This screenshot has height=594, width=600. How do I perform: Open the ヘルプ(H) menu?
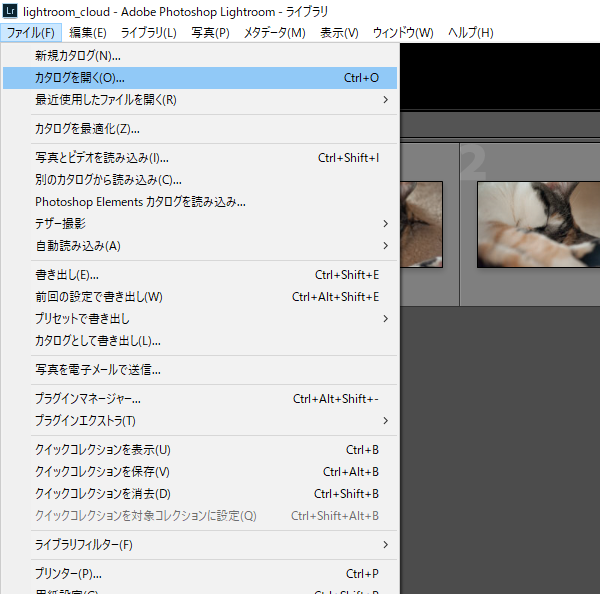click(x=470, y=33)
